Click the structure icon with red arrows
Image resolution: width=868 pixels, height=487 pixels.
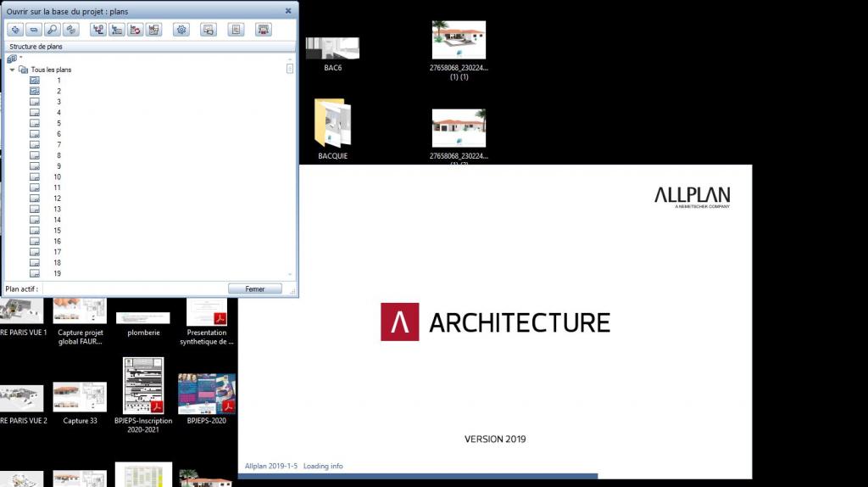click(135, 30)
